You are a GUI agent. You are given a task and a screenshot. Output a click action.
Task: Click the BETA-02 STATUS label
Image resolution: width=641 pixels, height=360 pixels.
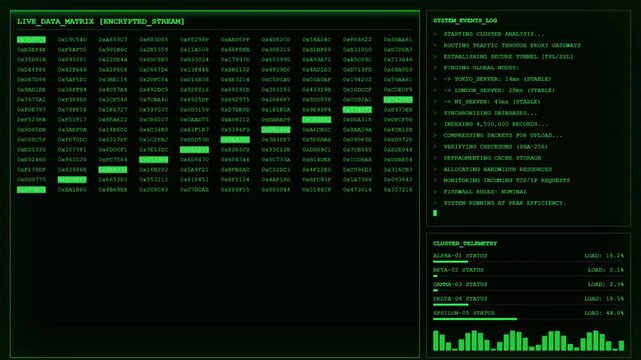(x=458, y=270)
